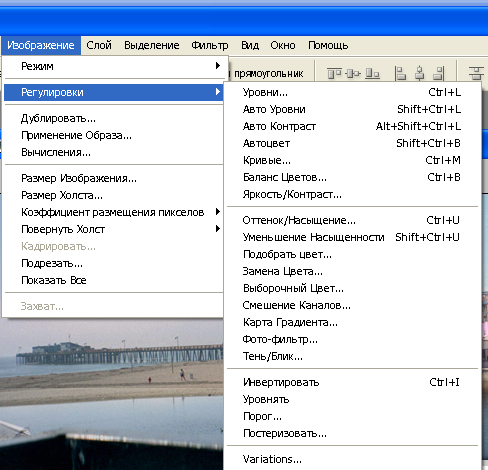Apply Авто Контраст adjustment
Image resolution: width=488 pixels, height=470 pixels.
pyautogui.click(x=353, y=126)
